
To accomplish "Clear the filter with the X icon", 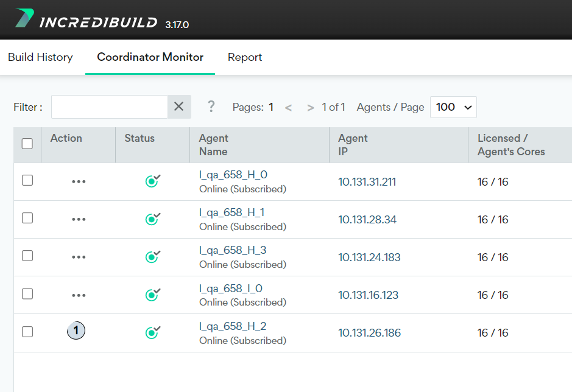I will pyautogui.click(x=178, y=107).
